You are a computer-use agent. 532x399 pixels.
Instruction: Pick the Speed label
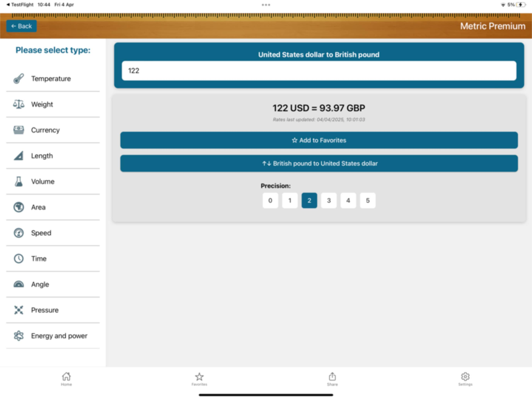41,233
